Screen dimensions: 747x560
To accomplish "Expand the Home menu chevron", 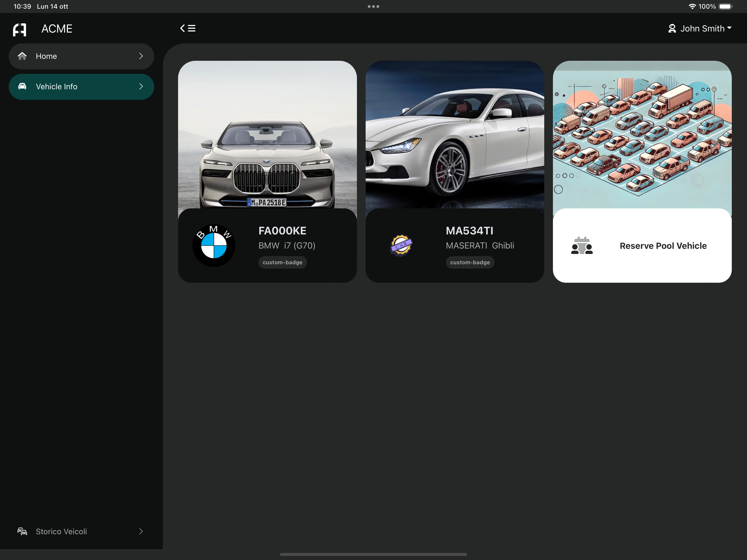I will [141, 56].
